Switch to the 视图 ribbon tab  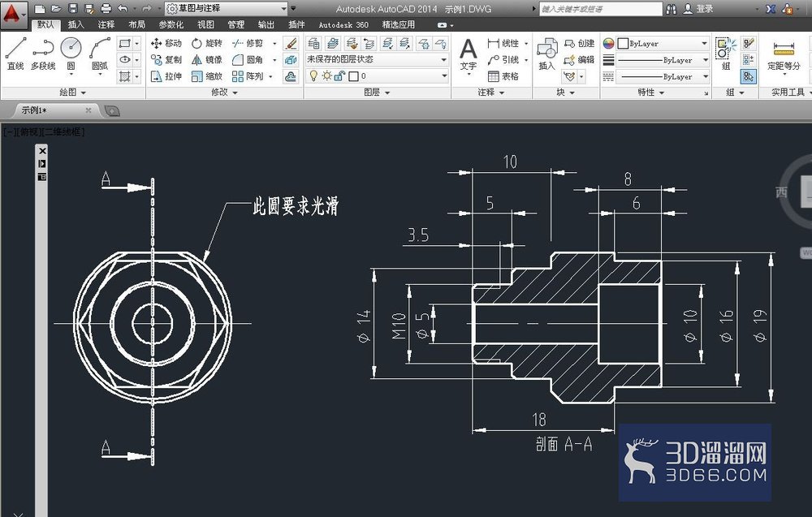coord(205,24)
